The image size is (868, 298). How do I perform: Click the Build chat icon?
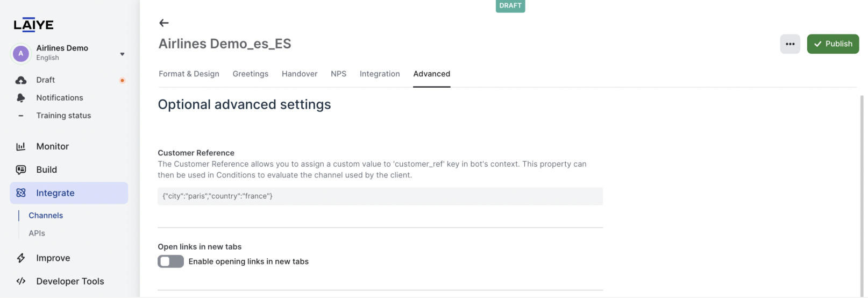pos(21,170)
